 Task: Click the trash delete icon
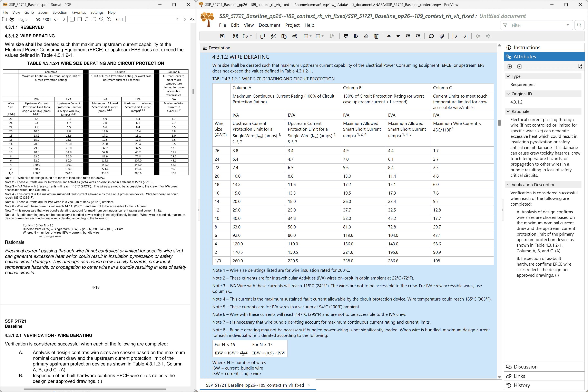coord(376,36)
